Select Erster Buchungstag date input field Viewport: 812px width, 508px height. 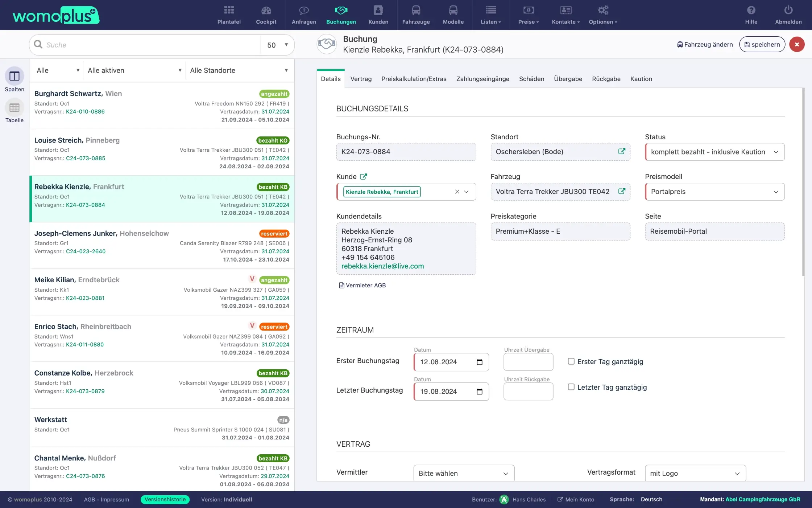(x=451, y=362)
